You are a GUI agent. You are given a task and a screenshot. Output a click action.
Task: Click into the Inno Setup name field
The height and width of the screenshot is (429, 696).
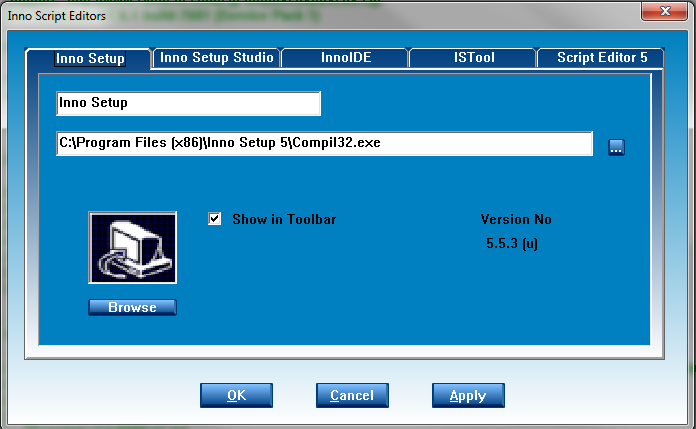pos(188,103)
